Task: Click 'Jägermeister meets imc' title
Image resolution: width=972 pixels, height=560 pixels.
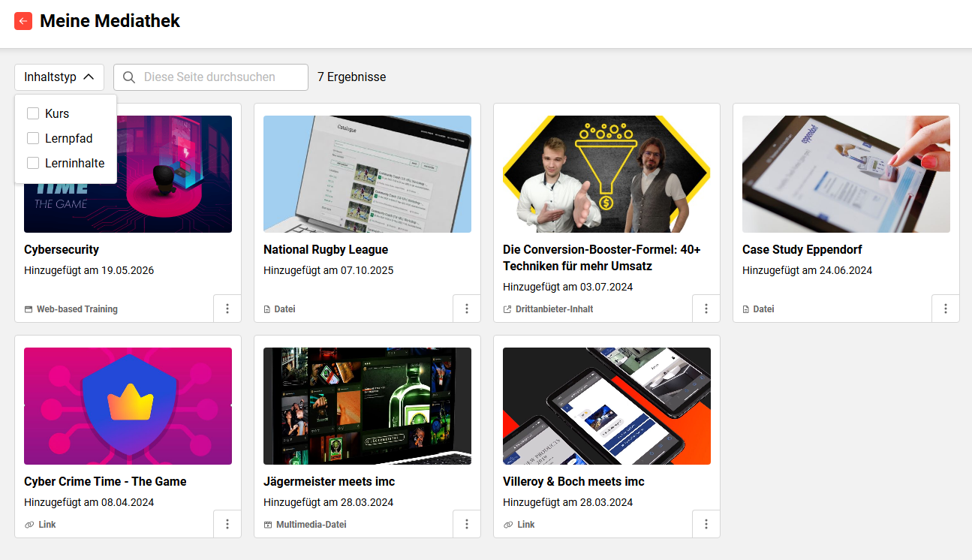Action: click(329, 481)
